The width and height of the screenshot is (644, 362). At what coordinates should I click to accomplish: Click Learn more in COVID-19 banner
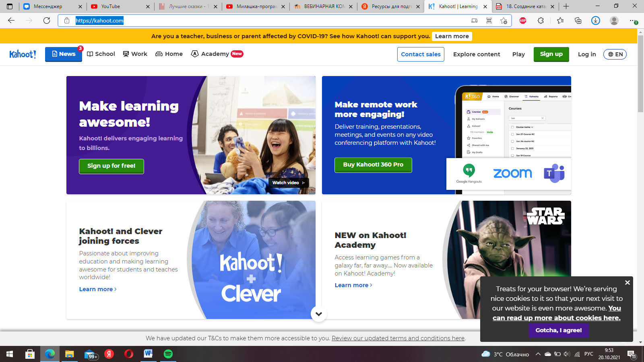point(452,36)
